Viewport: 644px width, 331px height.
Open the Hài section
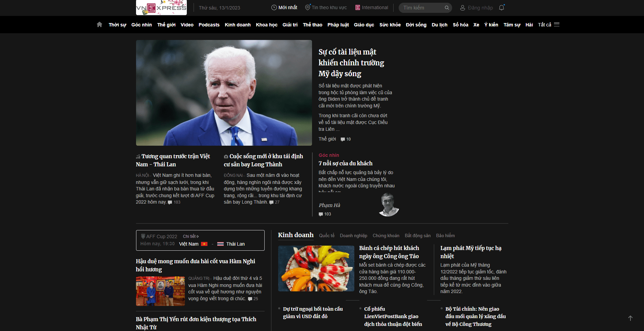pos(529,25)
